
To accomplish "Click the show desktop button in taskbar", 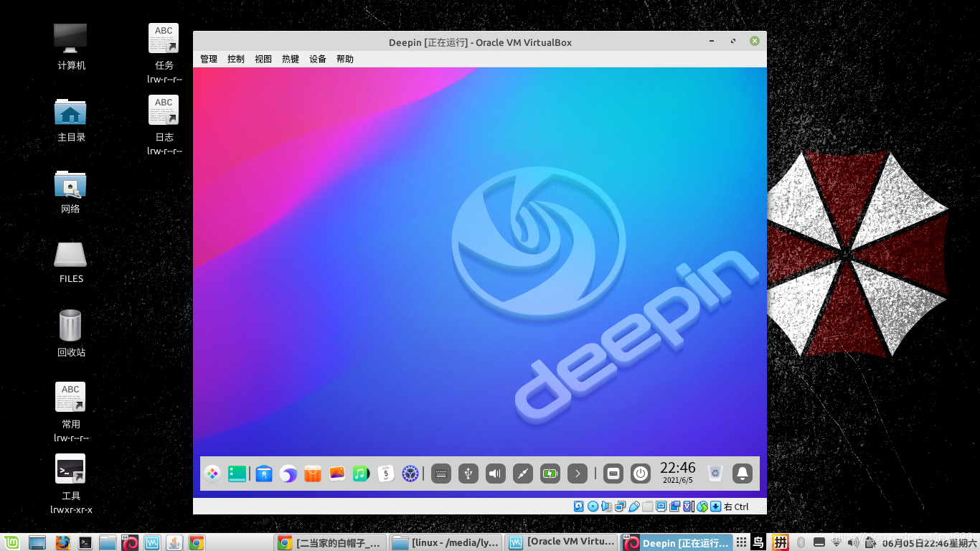I will (37, 542).
